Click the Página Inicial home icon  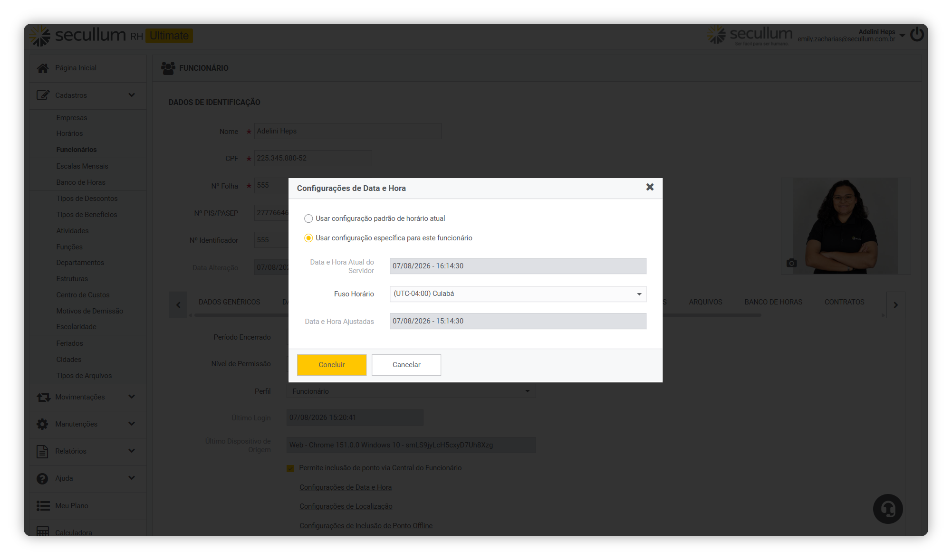coord(43,68)
